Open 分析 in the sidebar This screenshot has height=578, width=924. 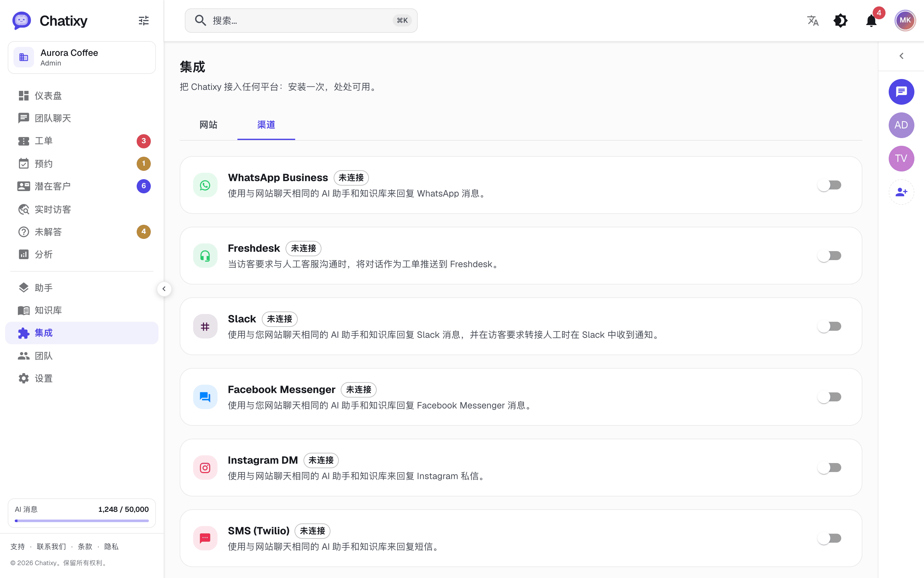coord(82,254)
